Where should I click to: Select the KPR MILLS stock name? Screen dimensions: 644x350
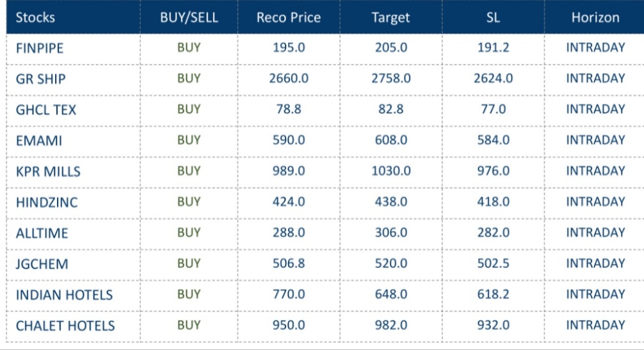(x=48, y=171)
